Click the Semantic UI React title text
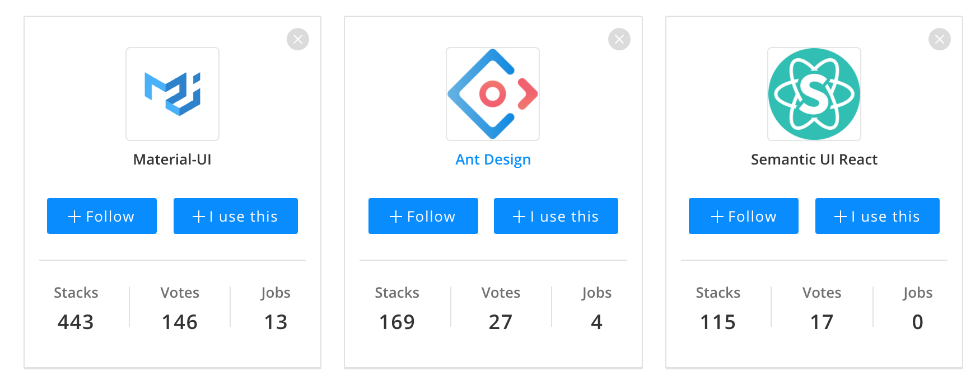 (814, 159)
